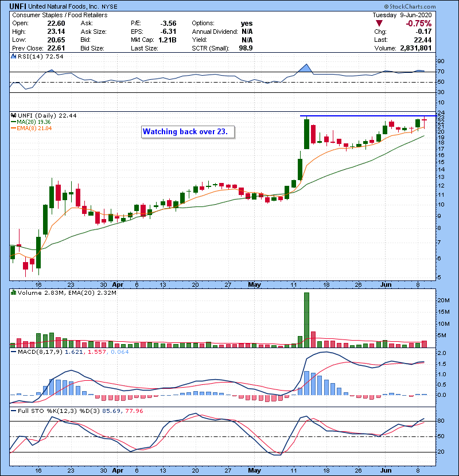Click the SCTR (Small) value 98.9
Image resolution: width=459 pixels, height=476 pixels.
[x=246, y=48]
